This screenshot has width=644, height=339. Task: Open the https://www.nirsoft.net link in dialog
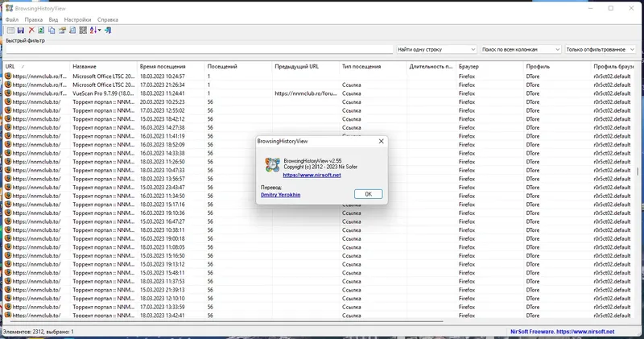click(x=312, y=175)
